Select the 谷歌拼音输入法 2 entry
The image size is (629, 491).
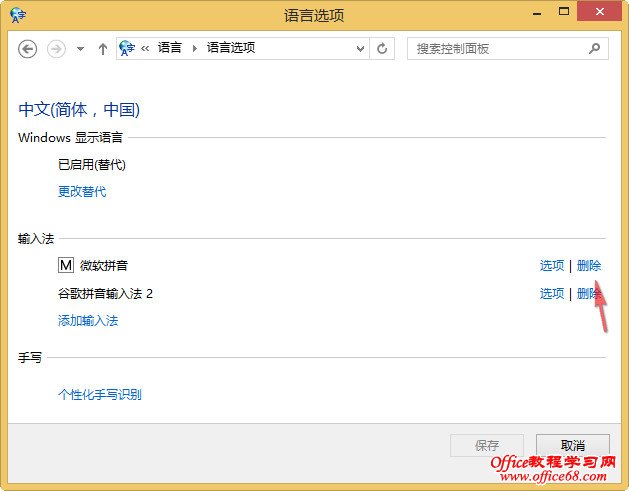(x=105, y=294)
